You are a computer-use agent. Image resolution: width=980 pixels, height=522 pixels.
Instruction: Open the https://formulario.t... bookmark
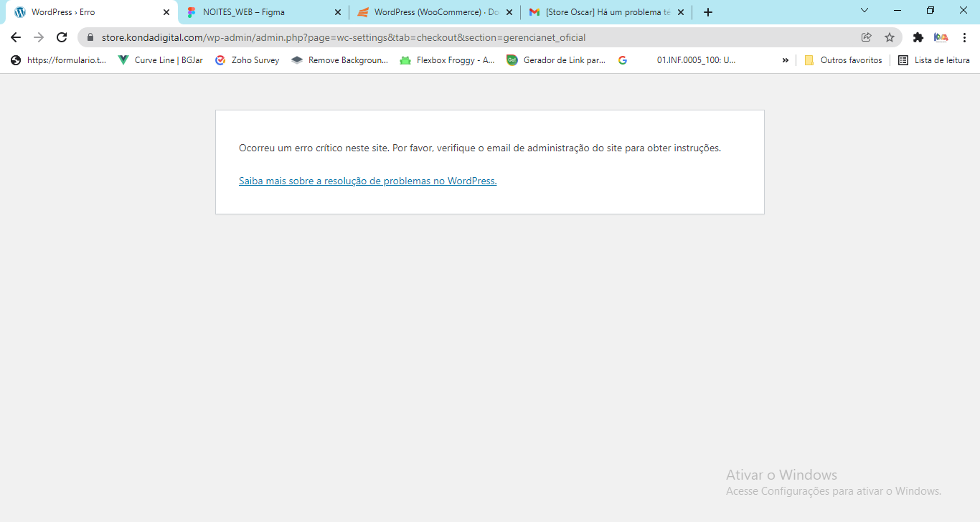click(x=58, y=60)
